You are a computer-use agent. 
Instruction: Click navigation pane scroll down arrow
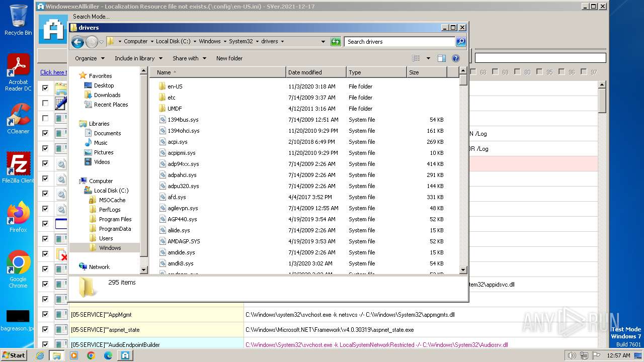tap(144, 270)
